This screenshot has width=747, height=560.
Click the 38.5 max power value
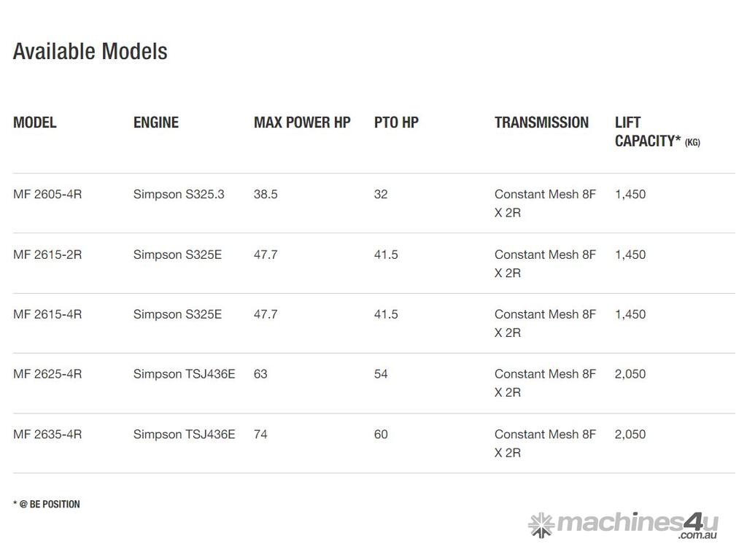[266, 195]
